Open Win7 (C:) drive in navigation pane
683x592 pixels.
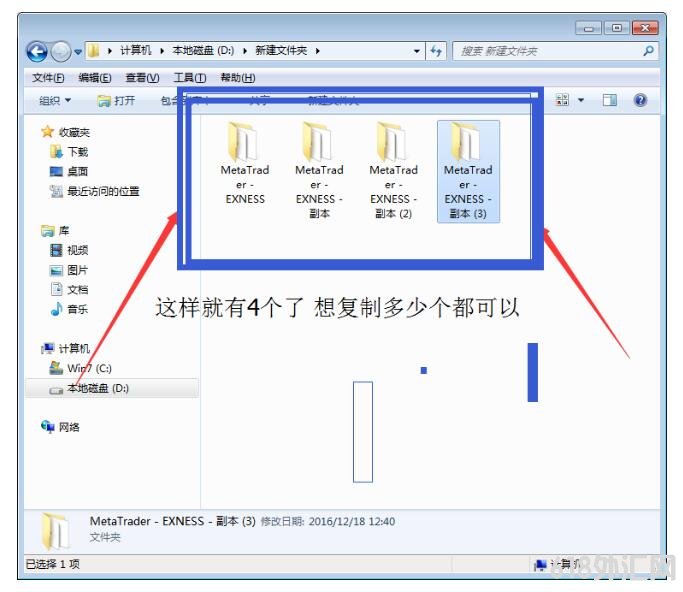point(89,369)
